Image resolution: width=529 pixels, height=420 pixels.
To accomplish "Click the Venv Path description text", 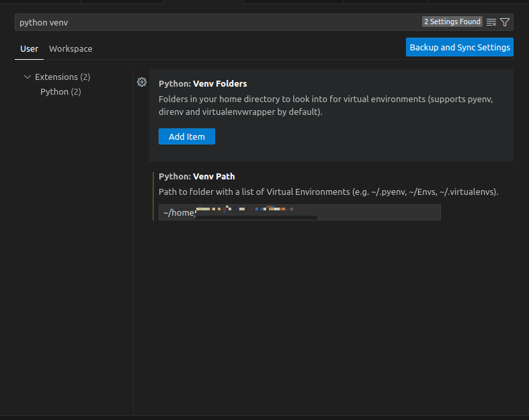I will [329, 192].
